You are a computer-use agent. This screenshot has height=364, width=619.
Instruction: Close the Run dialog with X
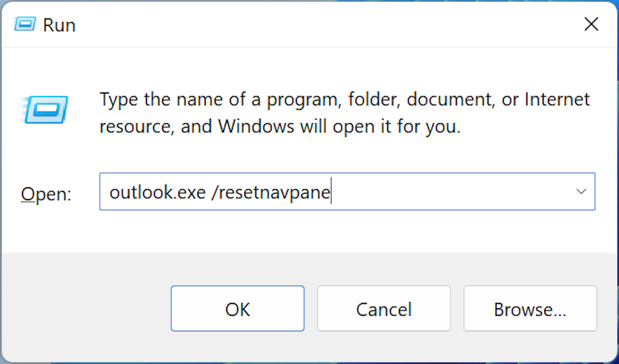point(591,24)
